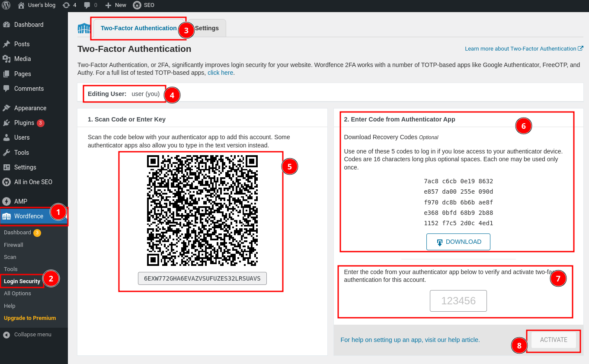Click the QR code image
The image size is (589, 364).
pyautogui.click(x=202, y=211)
